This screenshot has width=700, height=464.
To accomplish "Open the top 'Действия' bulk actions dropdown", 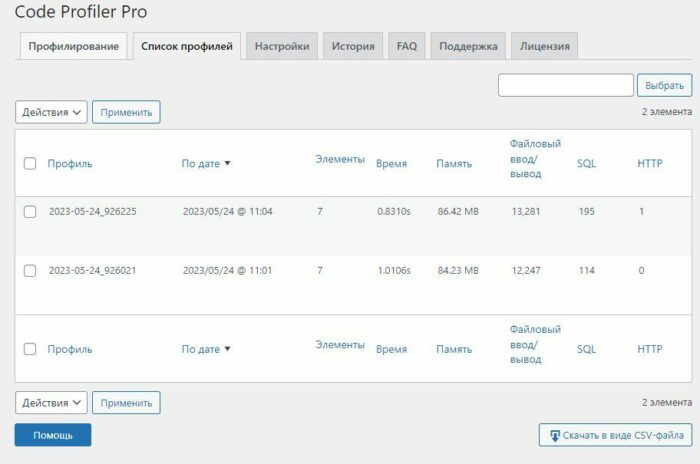I will click(51, 112).
